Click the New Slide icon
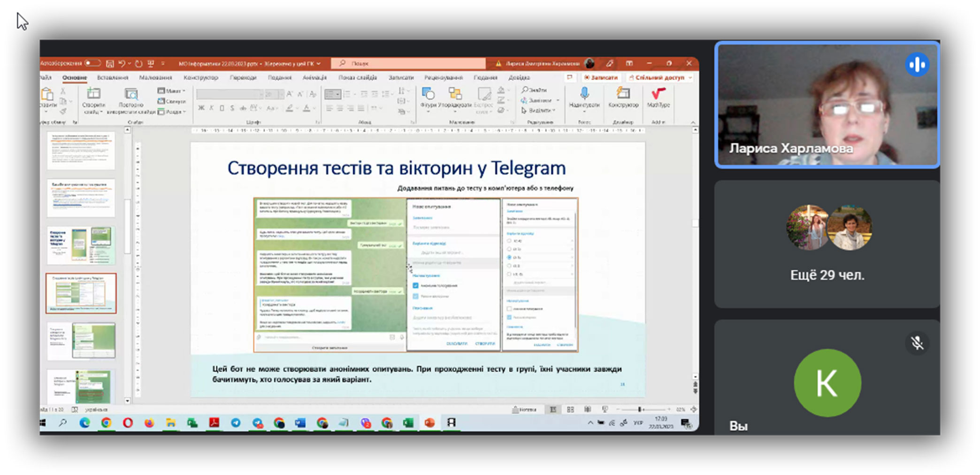The width and height of the screenshot is (980, 475). pyautogui.click(x=93, y=94)
